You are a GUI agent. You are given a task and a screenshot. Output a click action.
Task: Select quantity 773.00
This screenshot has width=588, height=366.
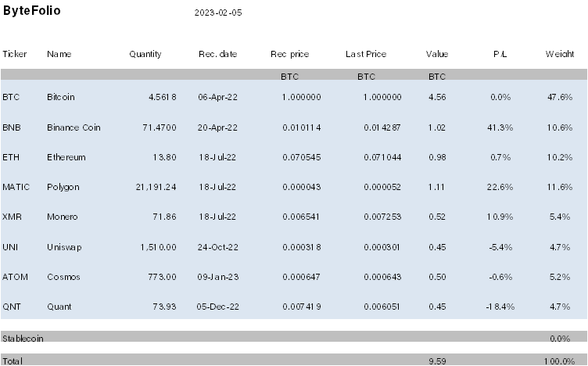click(162, 277)
